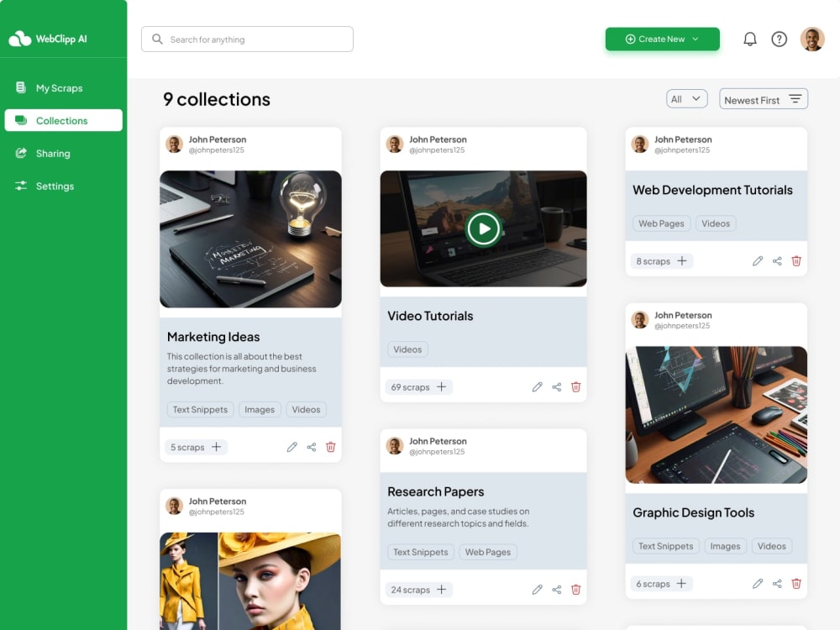Edit the Video Tutorials collection
Viewport: 840px width, 630px height.
point(538,386)
